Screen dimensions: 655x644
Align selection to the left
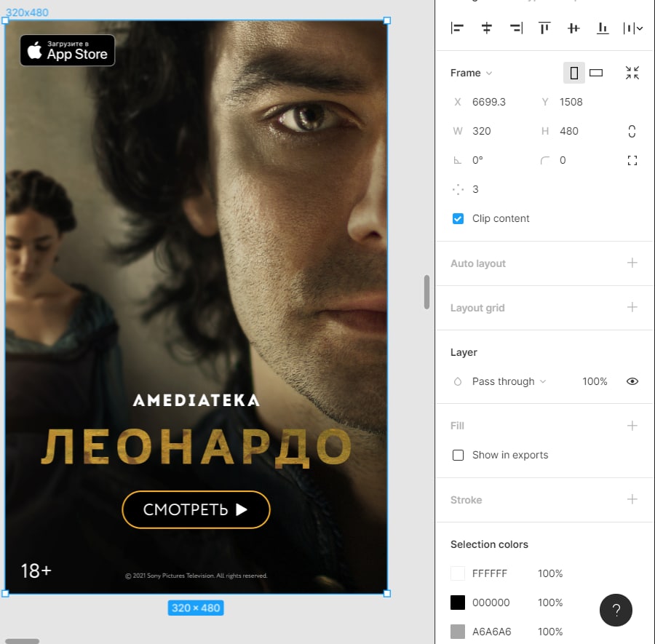pyautogui.click(x=457, y=28)
